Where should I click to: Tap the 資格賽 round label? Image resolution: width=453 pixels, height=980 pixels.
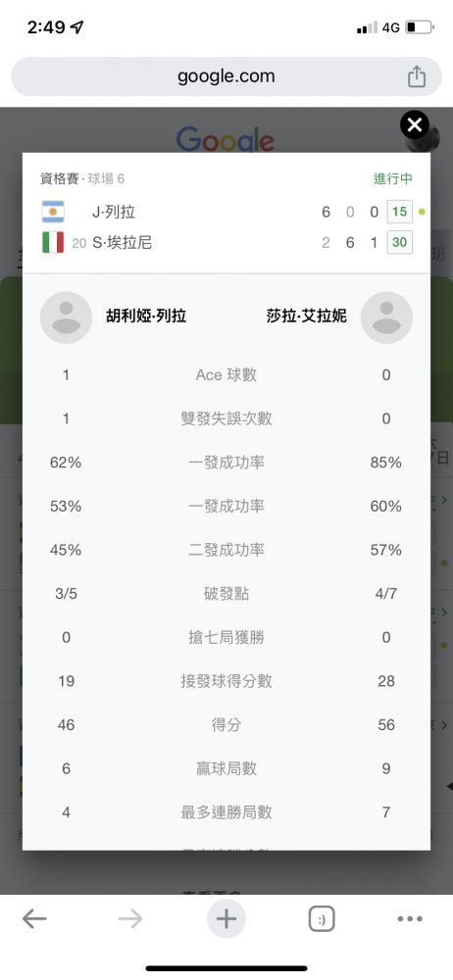[x=60, y=178]
